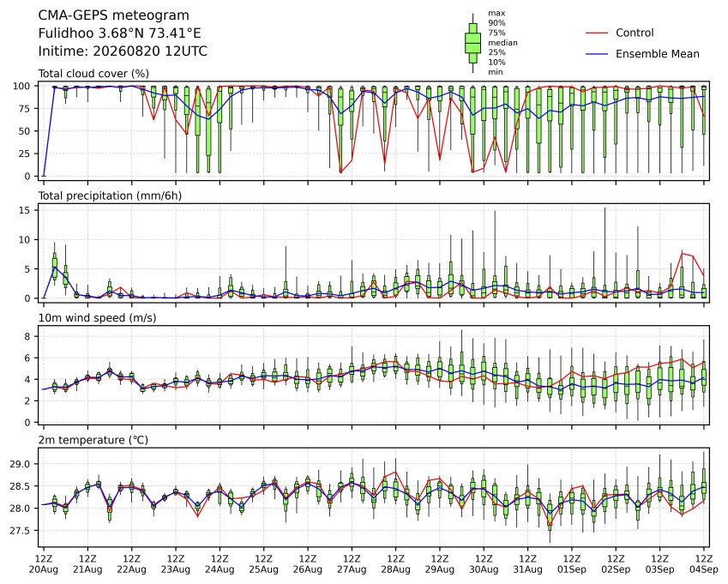Viewport: 728px width, 584px height.
Task: Click the Total precipitation panel title
Action: pyautogui.click(x=110, y=196)
